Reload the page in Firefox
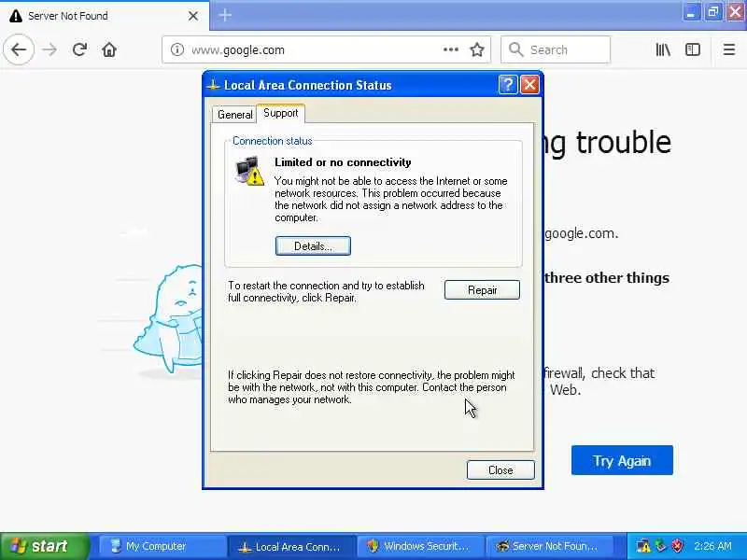Screen dimensions: 747x560 79,49
